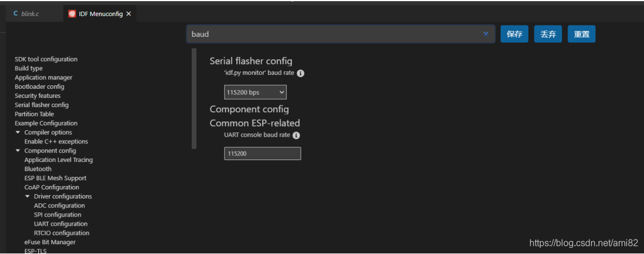Click the UART console baud rate input field
The image size is (644, 254).
[263, 153]
